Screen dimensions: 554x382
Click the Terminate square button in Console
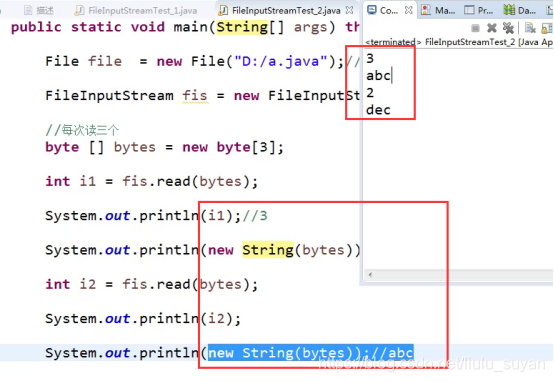[475, 28]
